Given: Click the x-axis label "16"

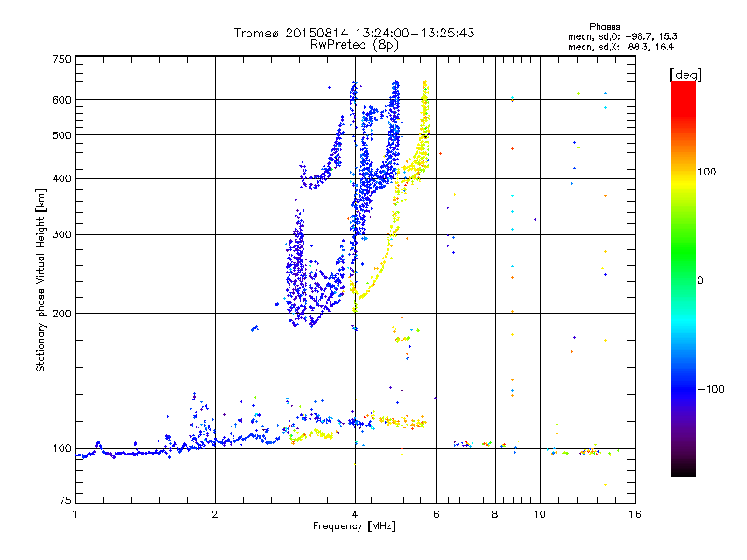Looking at the screenshot, I should pos(635,514).
